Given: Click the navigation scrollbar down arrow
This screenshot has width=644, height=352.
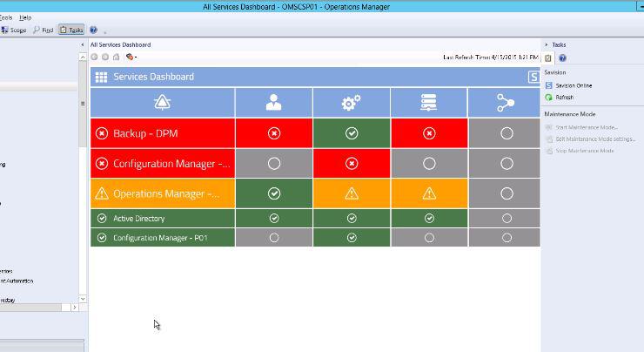Looking at the screenshot, I should (83, 299).
